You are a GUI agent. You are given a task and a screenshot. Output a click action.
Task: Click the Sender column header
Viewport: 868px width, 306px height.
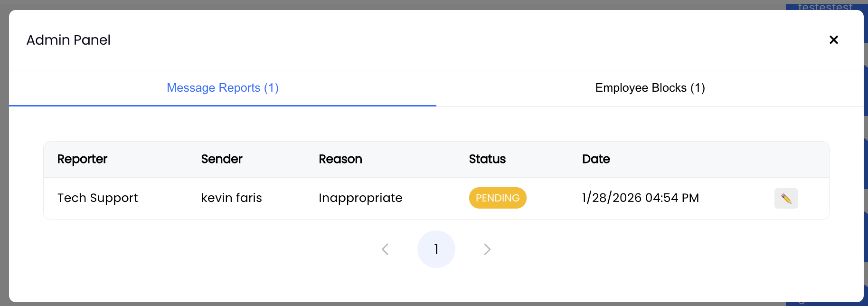222,159
